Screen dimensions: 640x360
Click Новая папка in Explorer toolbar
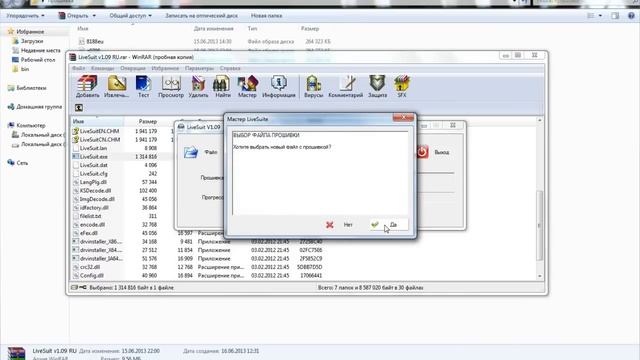click(x=267, y=16)
